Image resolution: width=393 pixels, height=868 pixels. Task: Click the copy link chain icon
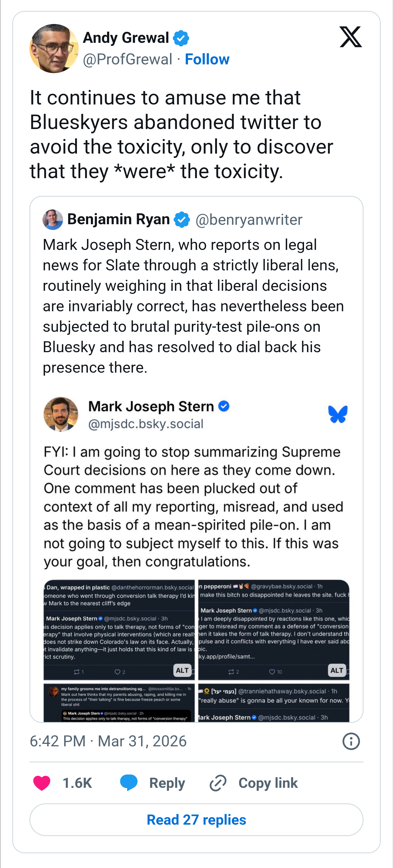click(218, 783)
